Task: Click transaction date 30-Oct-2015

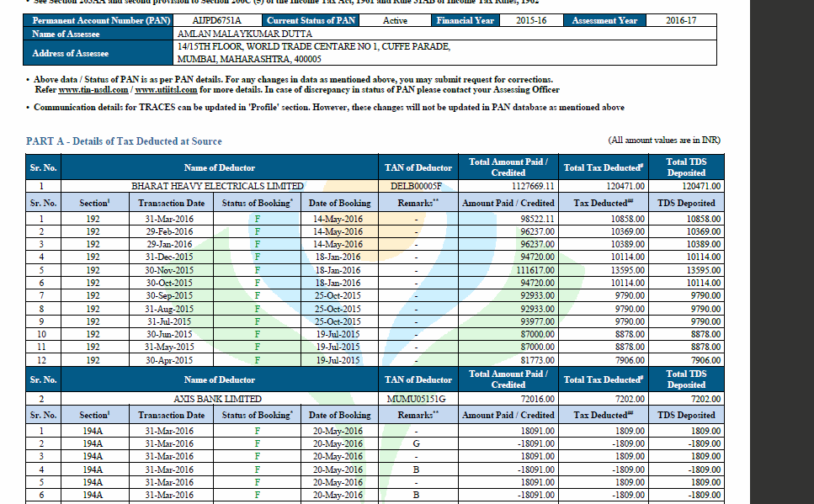Action: pyautogui.click(x=169, y=283)
